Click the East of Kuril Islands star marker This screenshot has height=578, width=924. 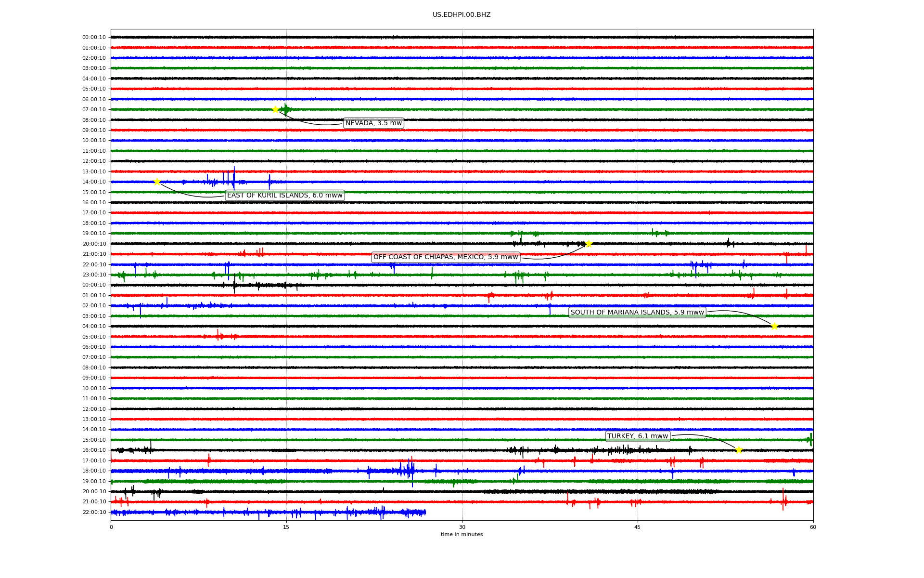click(157, 182)
